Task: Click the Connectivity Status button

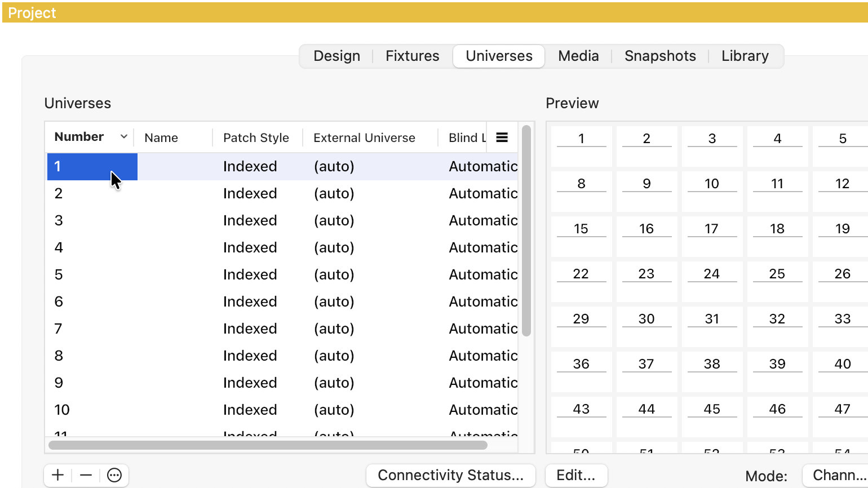Action: click(x=450, y=475)
